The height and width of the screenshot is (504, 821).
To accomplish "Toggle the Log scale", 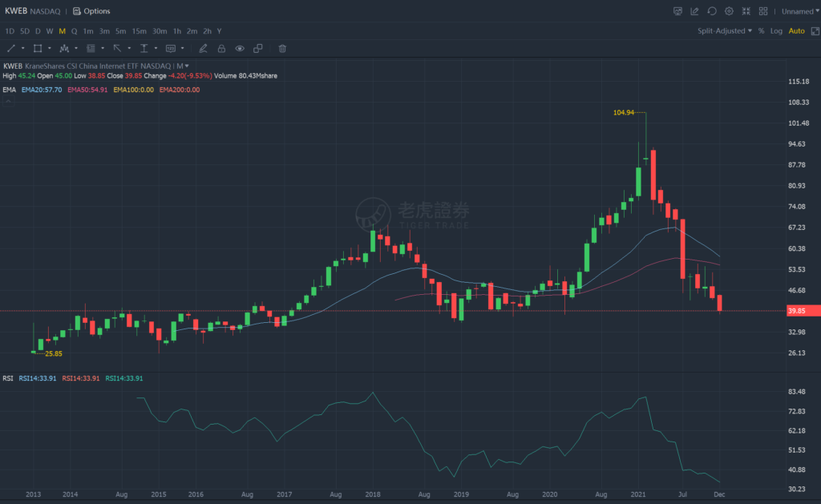I will point(776,31).
